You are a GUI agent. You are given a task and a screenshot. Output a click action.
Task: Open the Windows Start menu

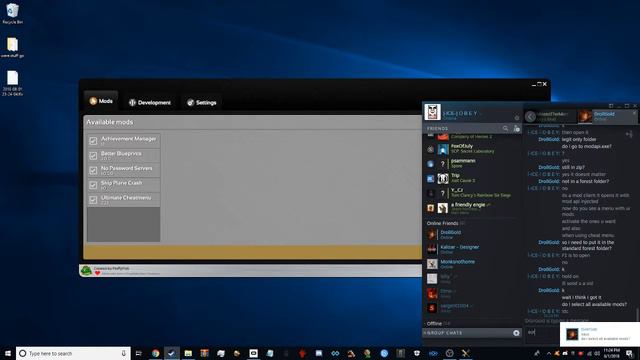pyautogui.click(x=8, y=353)
